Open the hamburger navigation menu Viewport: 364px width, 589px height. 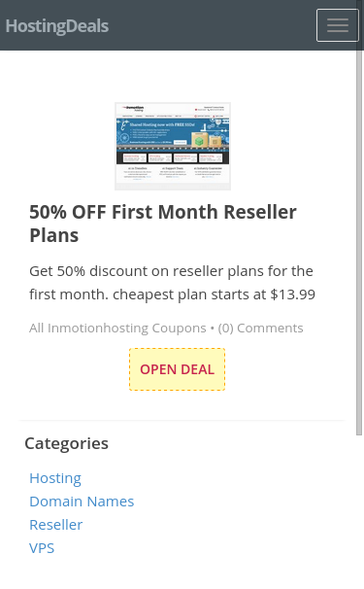pyautogui.click(x=338, y=25)
